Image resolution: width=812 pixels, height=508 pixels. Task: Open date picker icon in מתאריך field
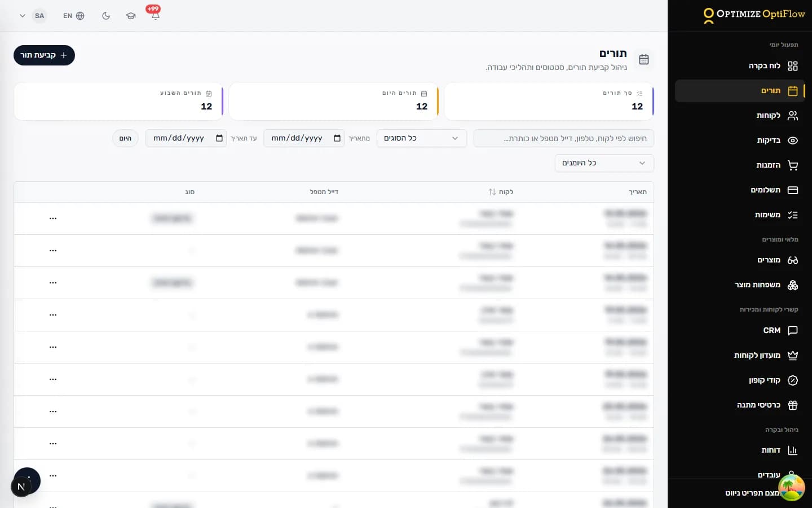click(x=337, y=138)
